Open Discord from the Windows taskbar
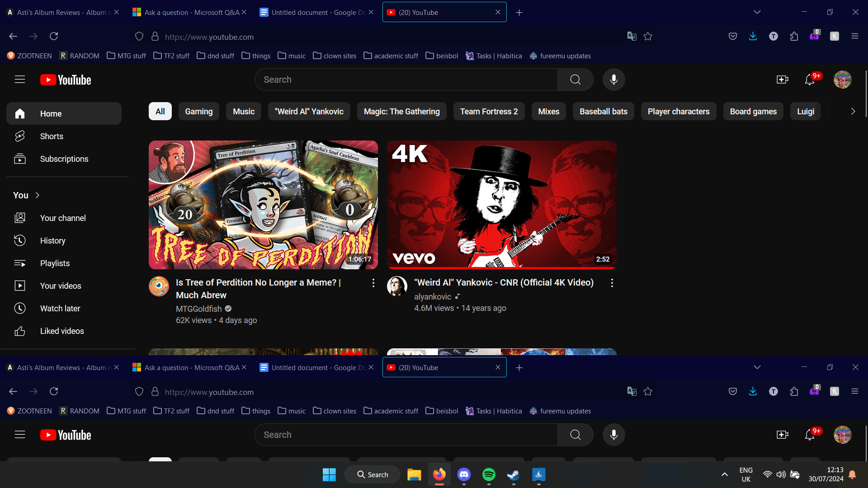The height and width of the screenshot is (488, 868). click(464, 474)
